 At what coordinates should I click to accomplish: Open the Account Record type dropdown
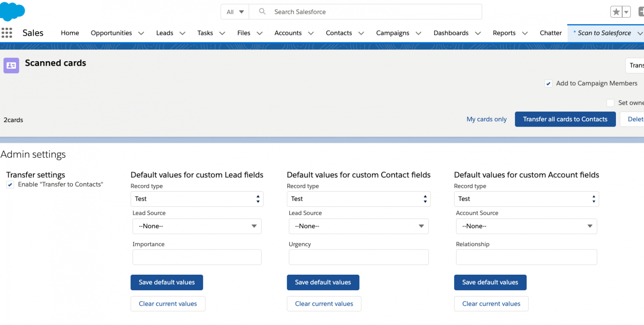click(527, 199)
